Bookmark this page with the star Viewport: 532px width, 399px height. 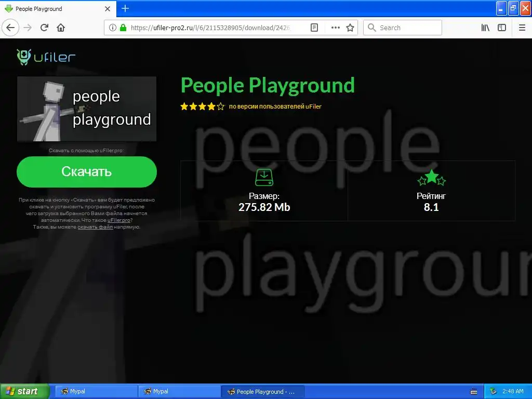point(350,28)
